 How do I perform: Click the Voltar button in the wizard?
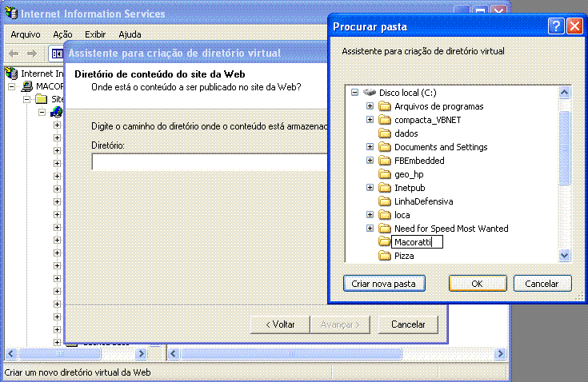[274, 324]
